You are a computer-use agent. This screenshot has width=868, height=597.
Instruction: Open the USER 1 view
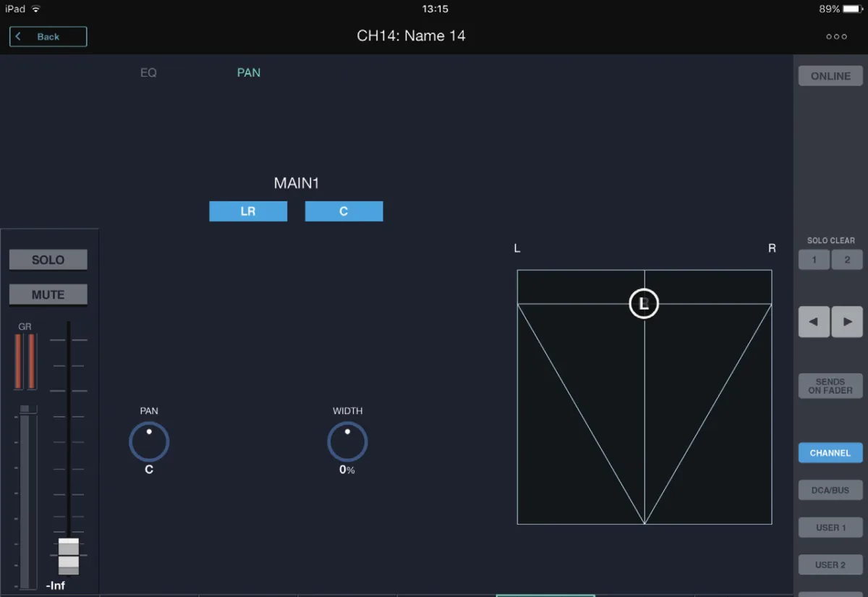830,528
